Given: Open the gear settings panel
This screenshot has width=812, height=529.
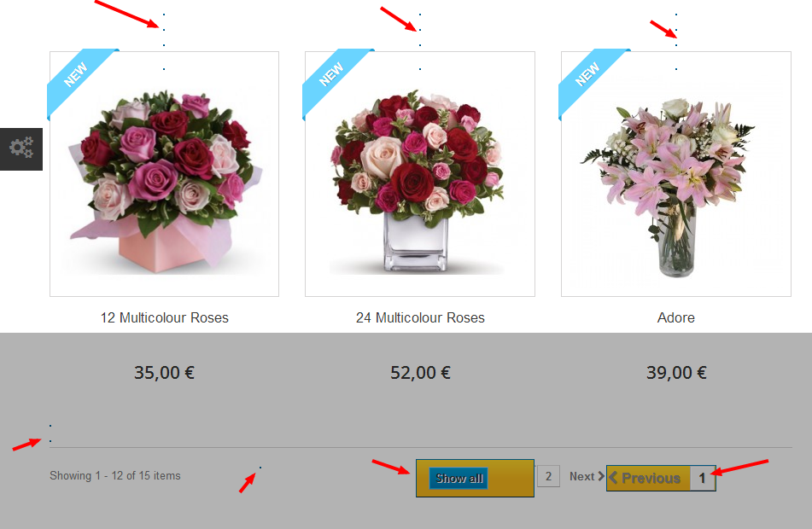Looking at the screenshot, I should (x=21, y=149).
